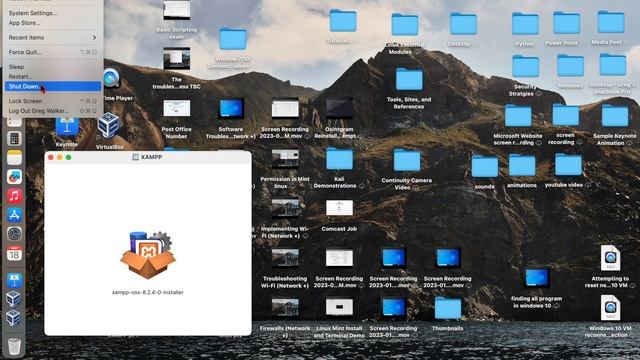The image size is (640, 360).
Task: Select the Python folder
Action: tap(525, 24)
